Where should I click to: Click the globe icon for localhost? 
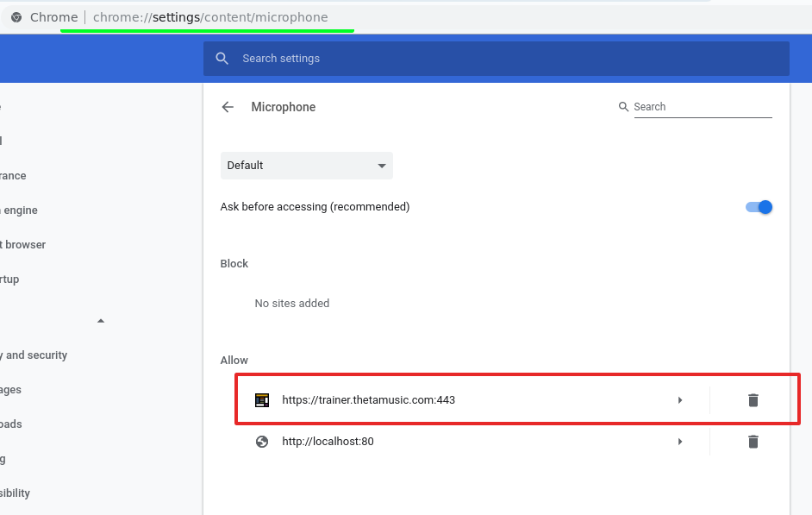pyautogui.click(x=262, y=442)
